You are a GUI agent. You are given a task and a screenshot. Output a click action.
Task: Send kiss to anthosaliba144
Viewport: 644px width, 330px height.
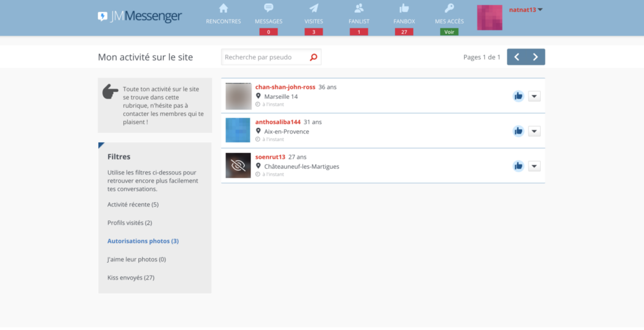pyautogui.click(x=518, y=131)
